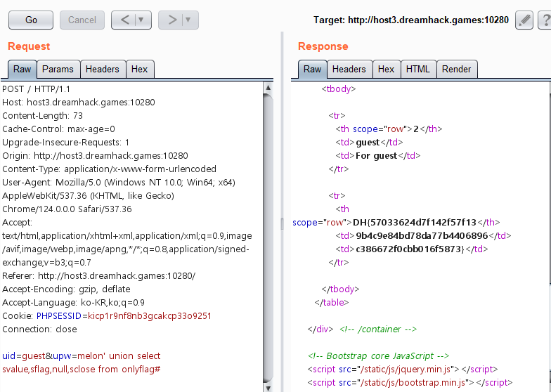Select the Response Raw tab
Viewport: 551px width, 392px height.
pyautogui.click(x=312, y=69)
